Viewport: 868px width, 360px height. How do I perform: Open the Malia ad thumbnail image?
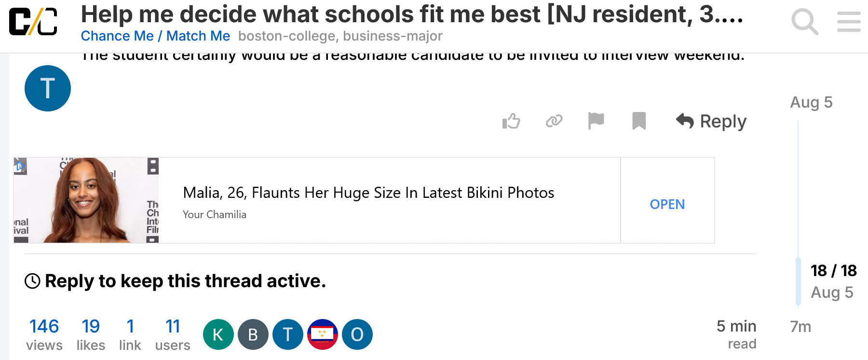click(86, 200)
